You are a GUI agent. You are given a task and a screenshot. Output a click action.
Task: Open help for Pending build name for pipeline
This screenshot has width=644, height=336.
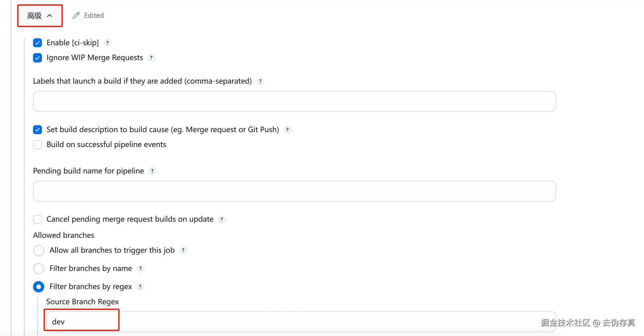[152, 171]
